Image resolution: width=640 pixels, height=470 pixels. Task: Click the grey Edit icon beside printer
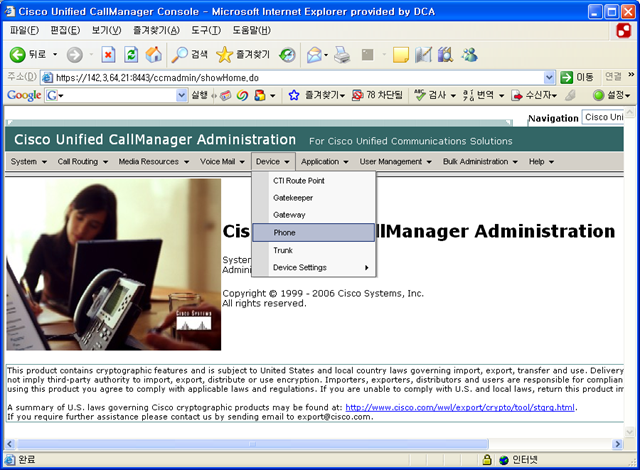pyautogui.click(x=368, y=55)
